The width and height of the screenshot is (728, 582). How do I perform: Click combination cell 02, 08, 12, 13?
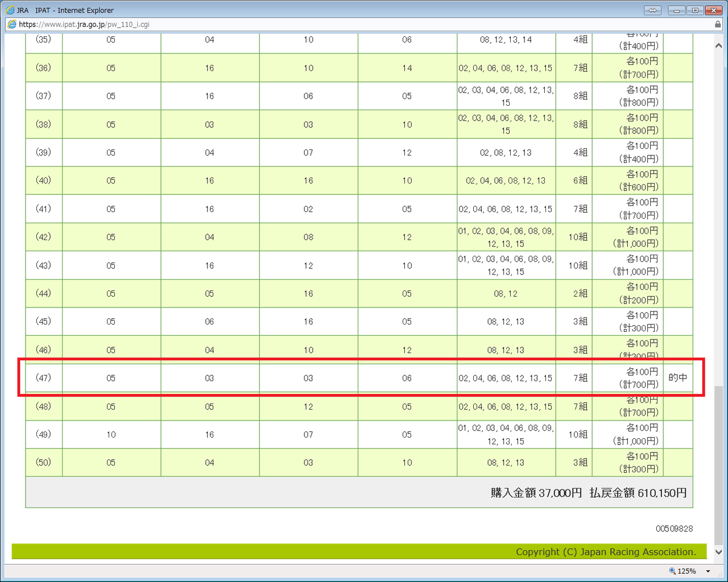coord(506,152)
